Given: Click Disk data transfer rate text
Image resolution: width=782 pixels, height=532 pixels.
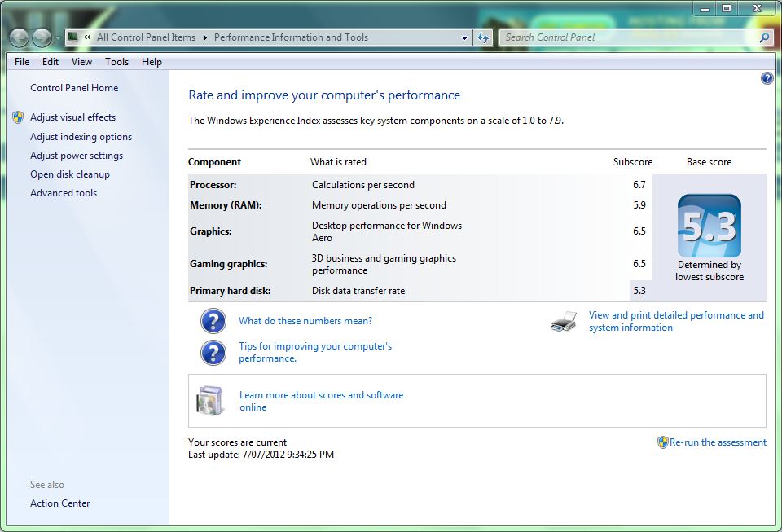Looking at the screenshot, I should 358,291.
